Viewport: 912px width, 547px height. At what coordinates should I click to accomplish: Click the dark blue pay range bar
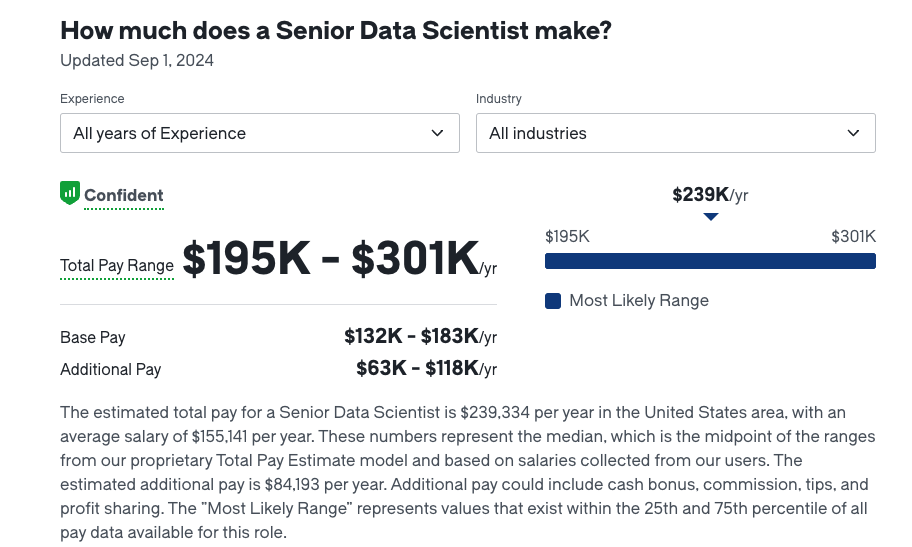710,261
